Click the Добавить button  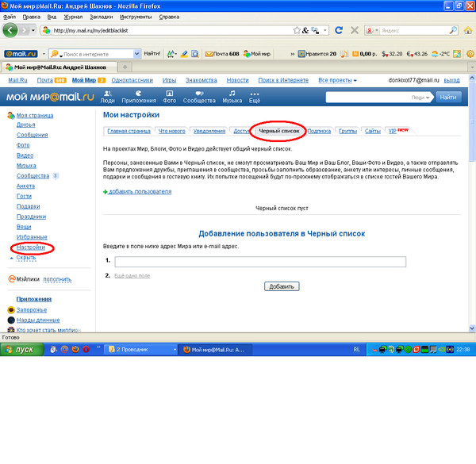point(282,286)
